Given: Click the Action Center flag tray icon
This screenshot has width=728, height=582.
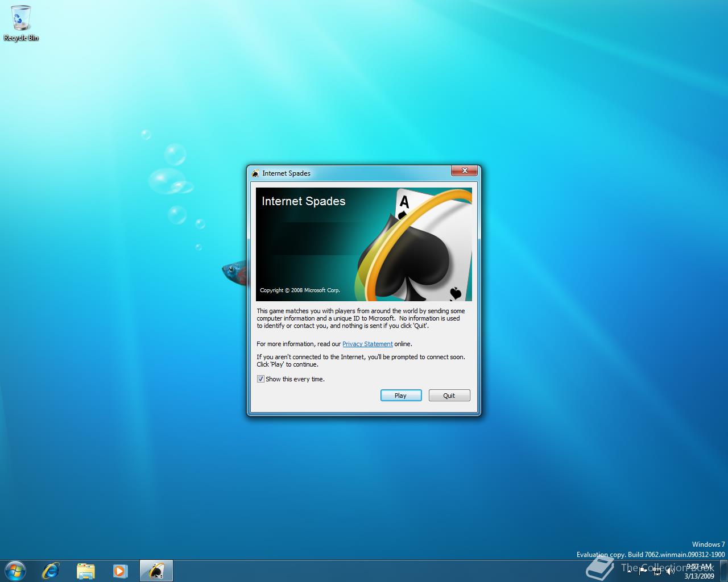Looking at the screenshot, I should [x=643, y=571].
